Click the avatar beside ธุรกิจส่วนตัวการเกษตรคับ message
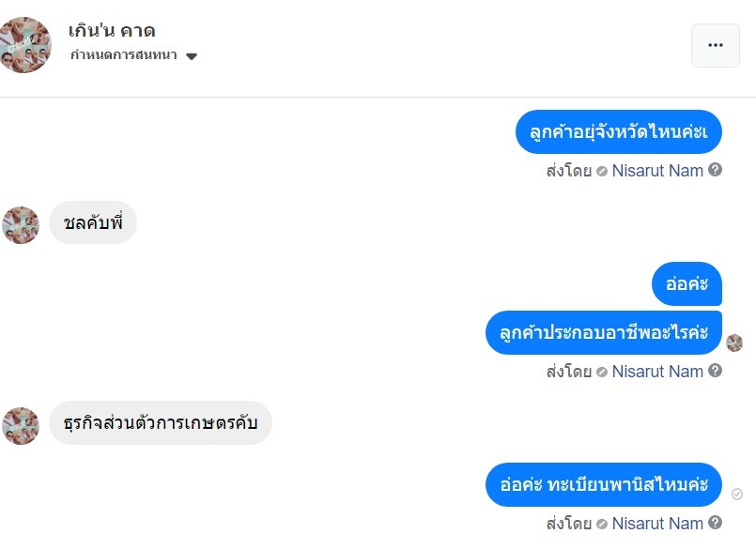This screenshot has width=756, height=549. point(21,426)
